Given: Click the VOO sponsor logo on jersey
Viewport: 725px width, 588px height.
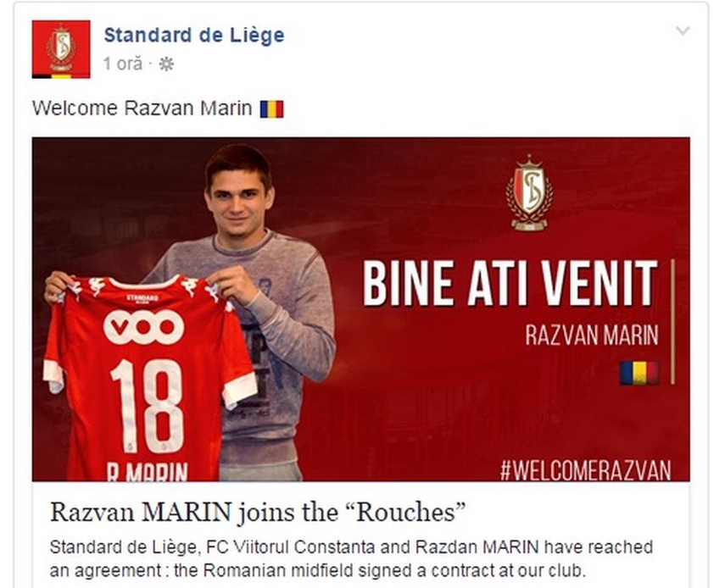Looking at the screenshot, I should click(x=144, y=327).
